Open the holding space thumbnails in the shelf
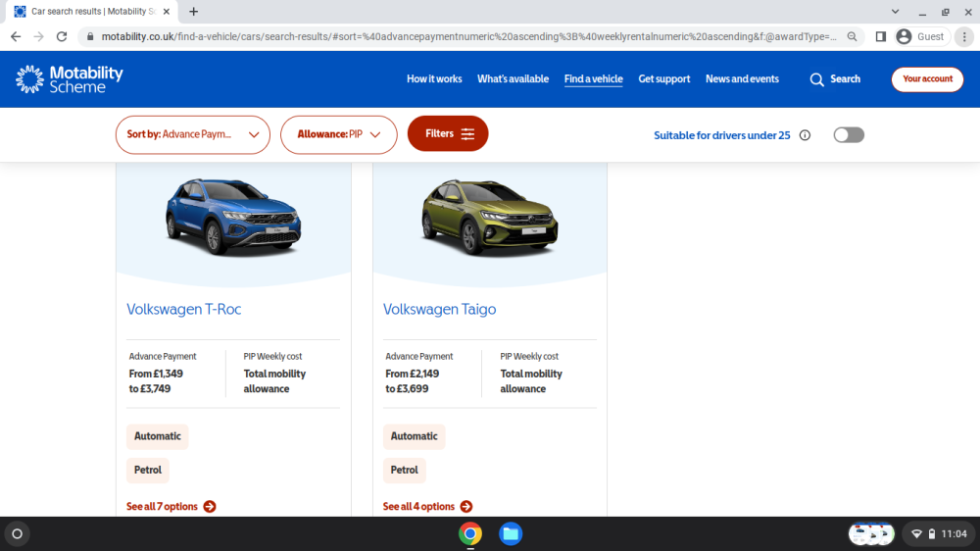The width and height of the screenshot is (980, 551). [871, 534]
